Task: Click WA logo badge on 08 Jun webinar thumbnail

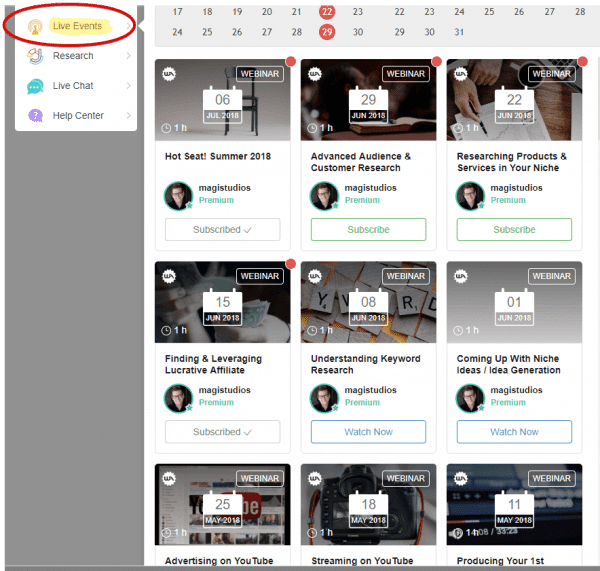Action: 315,276
